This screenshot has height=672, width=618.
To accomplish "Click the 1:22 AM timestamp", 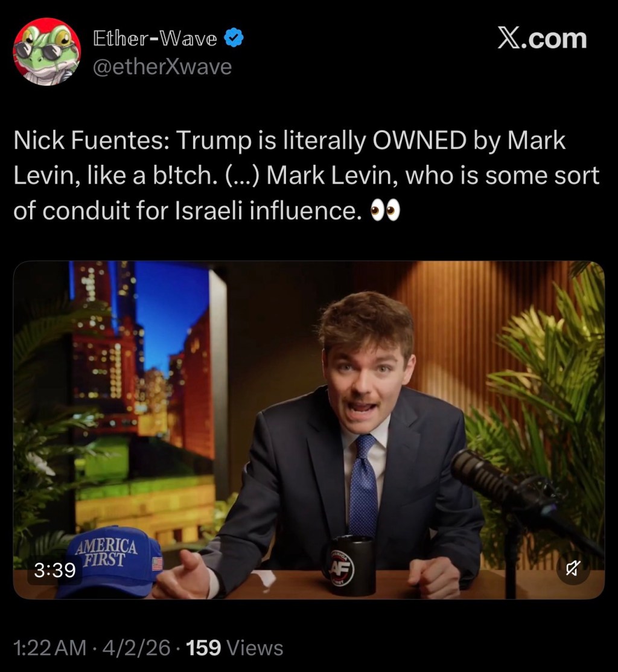I will (x=49, y=648).
